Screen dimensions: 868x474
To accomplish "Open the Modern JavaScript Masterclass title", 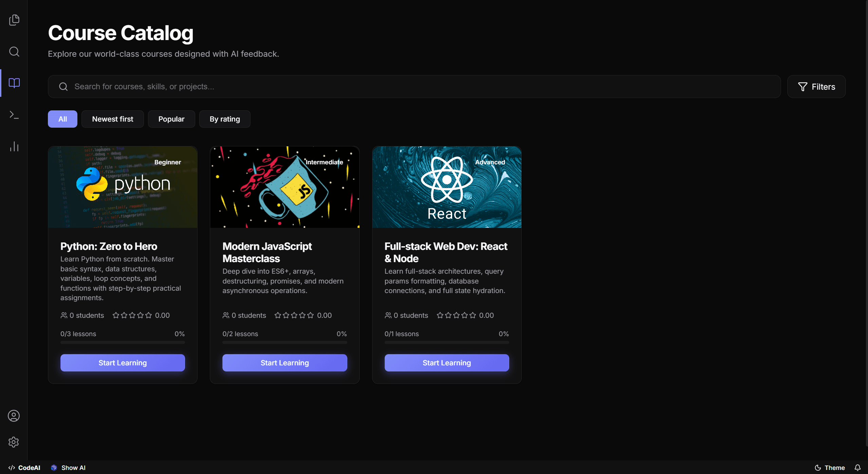I will point(267,252).
